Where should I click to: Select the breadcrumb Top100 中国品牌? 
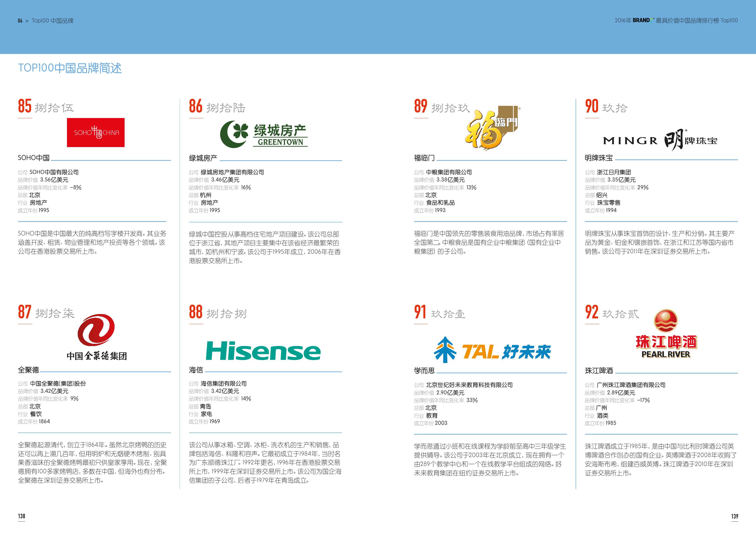[x=53, y=21]
